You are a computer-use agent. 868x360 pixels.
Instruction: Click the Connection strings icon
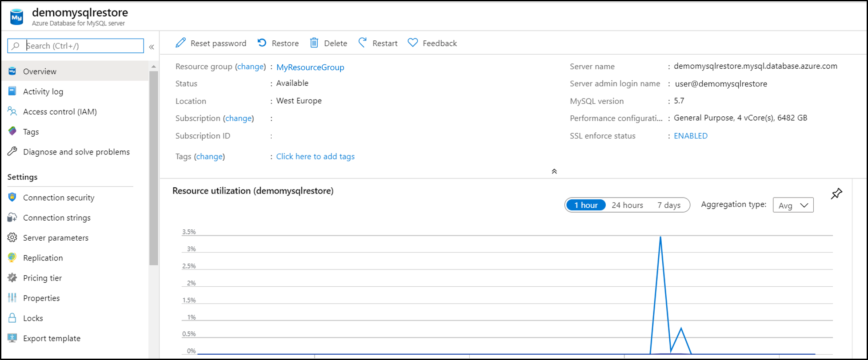[12, 217]
